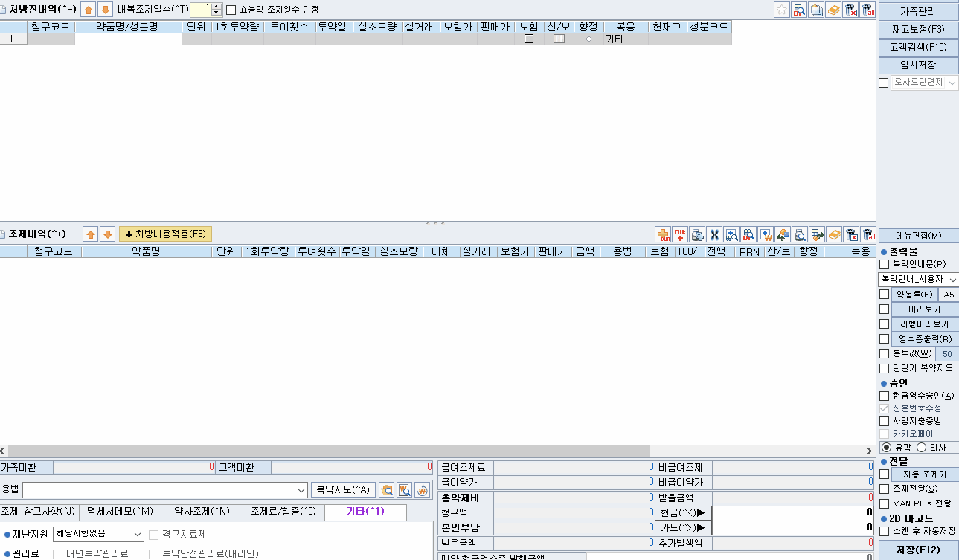
Task: Move 처방전내역 row up with arrow icon
Action: coord(89,10)
